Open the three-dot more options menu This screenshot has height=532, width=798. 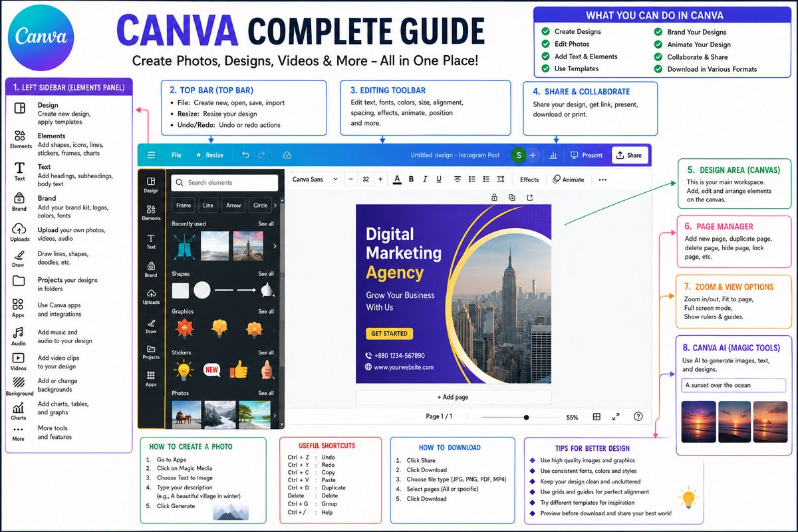[602, 180]
